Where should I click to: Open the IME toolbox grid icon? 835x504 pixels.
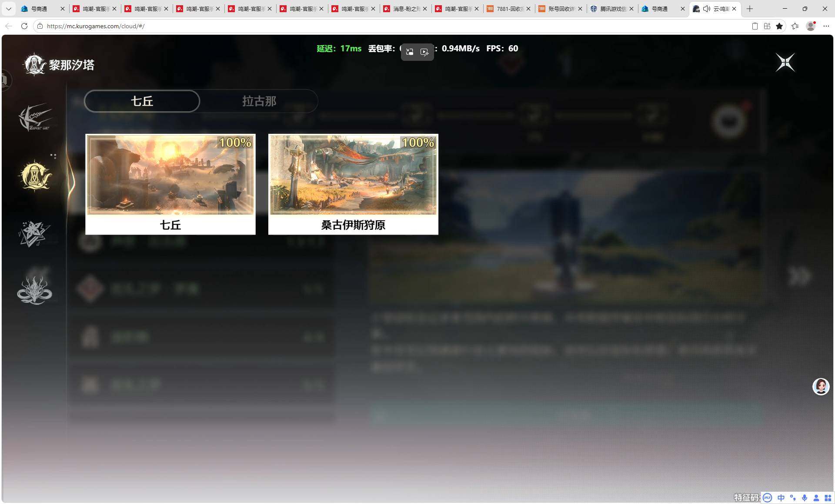coord(828,498)
